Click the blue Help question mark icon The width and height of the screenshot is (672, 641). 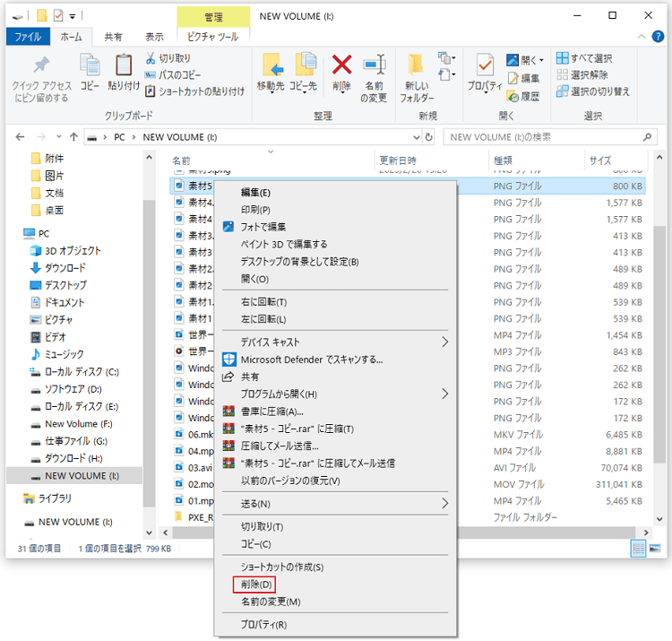(x=658, y=37)
